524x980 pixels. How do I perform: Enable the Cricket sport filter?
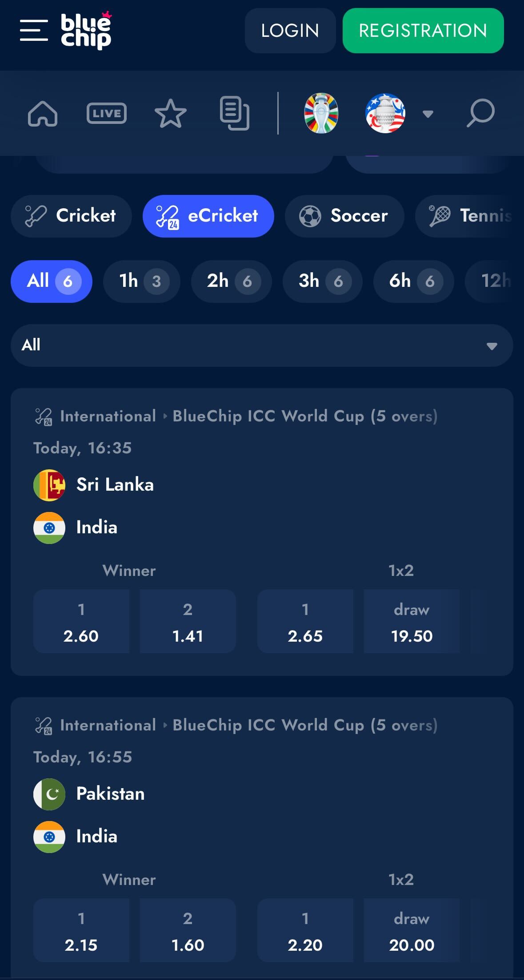pos(71,216)
